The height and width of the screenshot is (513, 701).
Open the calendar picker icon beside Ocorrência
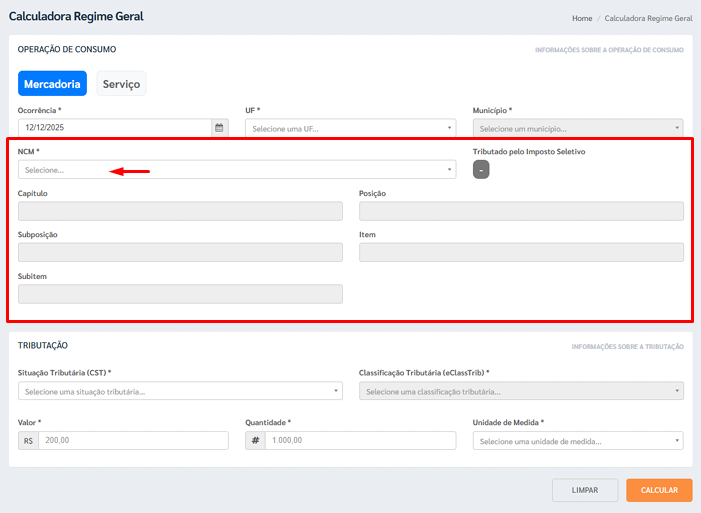coord(219,128)
